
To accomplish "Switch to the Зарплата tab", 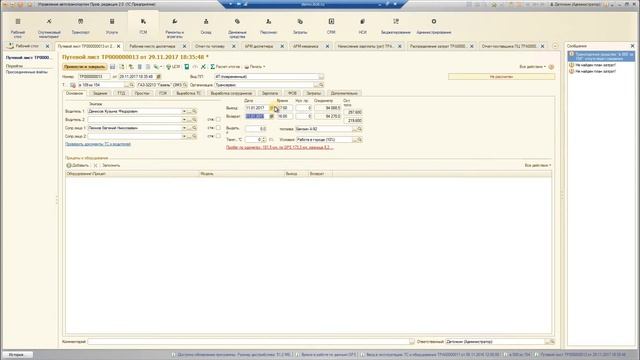I will (270, 93).
